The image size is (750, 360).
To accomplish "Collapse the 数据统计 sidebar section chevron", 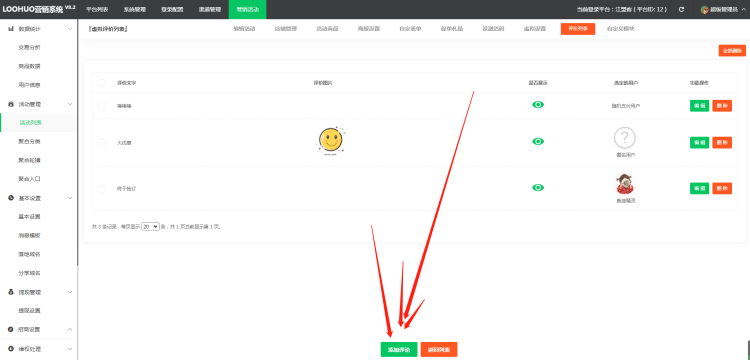I will [70, 29].
